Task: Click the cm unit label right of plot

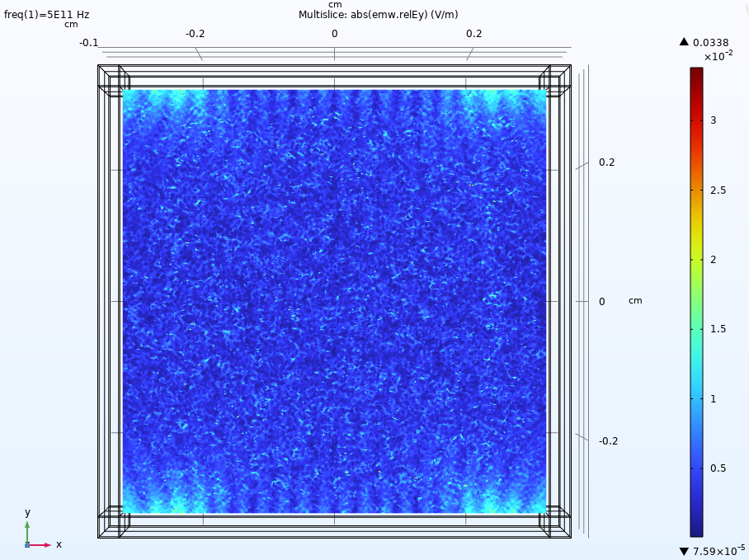Action: pyautogui.click(x=635, y=300)
